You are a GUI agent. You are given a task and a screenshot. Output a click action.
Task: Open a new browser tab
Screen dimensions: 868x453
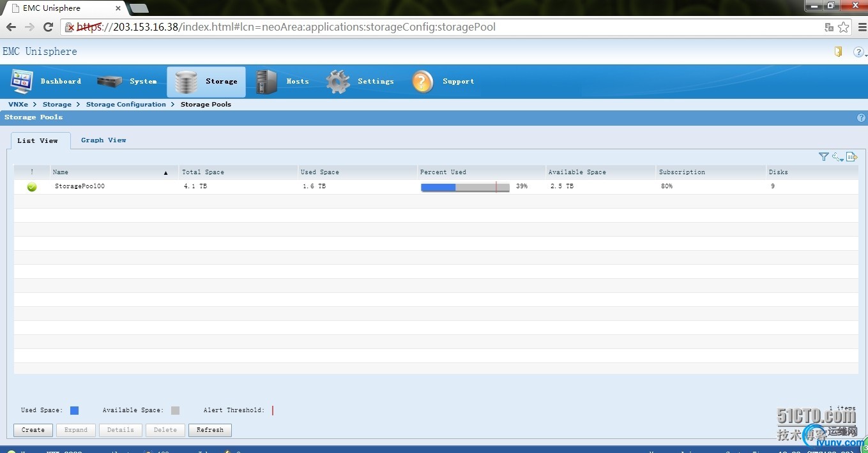click(x=139, y=8)
